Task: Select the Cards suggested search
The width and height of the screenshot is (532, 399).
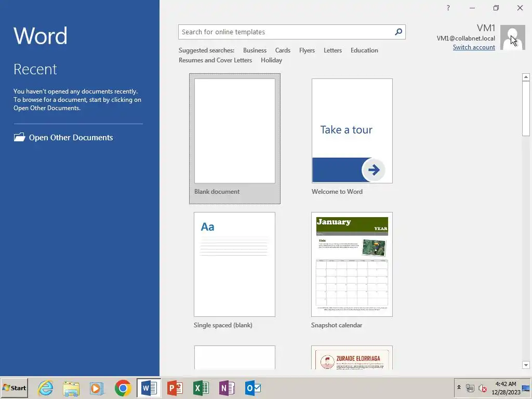Action: click(283, 50)
